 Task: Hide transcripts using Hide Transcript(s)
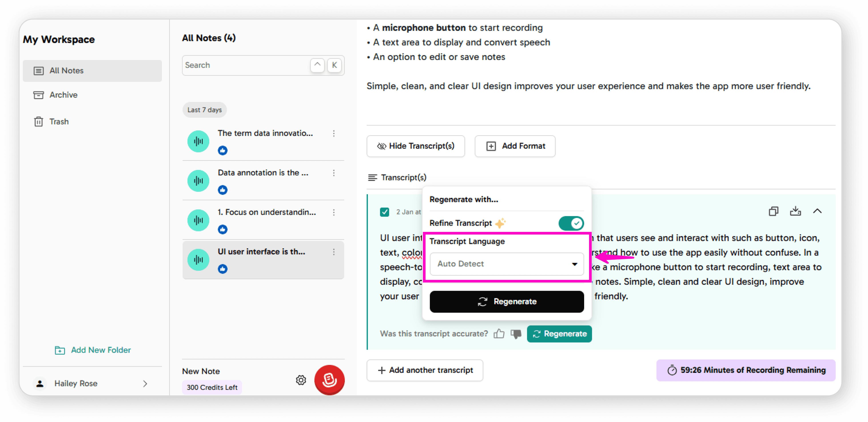[x=416, y=146]
